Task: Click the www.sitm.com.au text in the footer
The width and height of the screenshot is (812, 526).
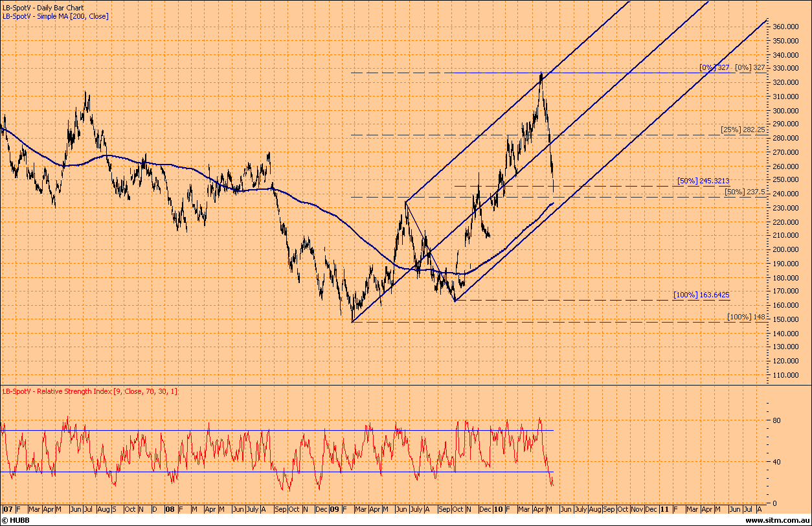Action: pos(776,520)
